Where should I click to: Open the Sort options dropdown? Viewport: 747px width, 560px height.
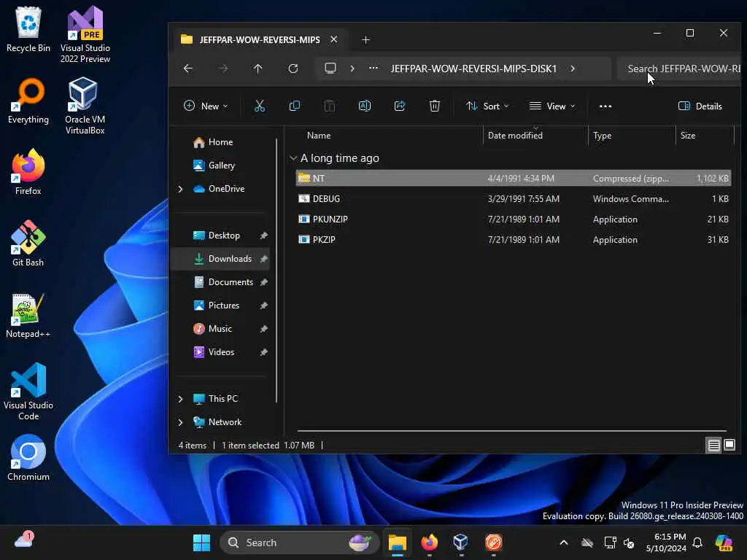[487, 106]
